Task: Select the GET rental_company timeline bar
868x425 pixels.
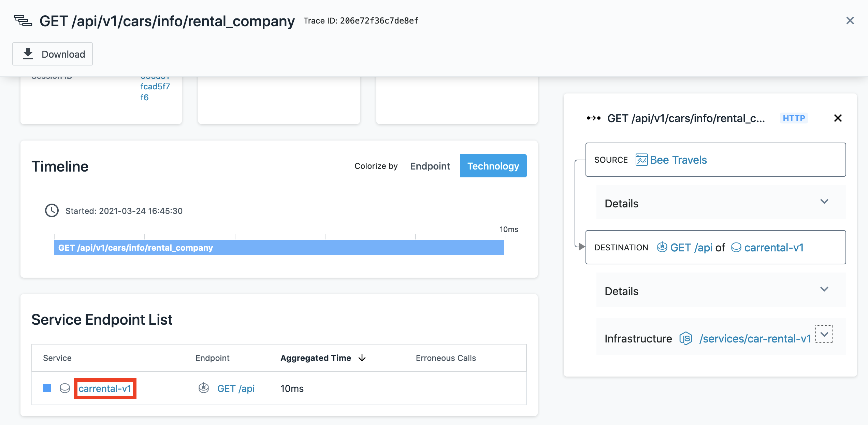Action: click(279, 248)
